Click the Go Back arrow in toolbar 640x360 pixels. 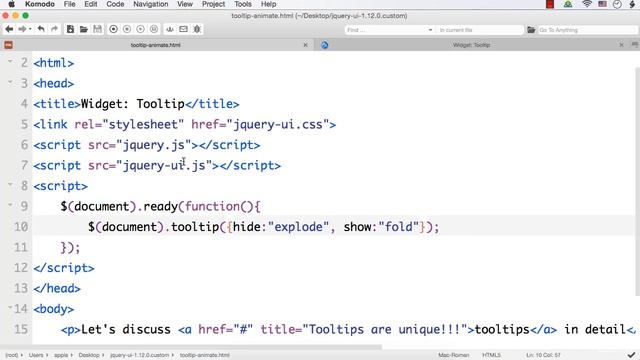point(9,29)
